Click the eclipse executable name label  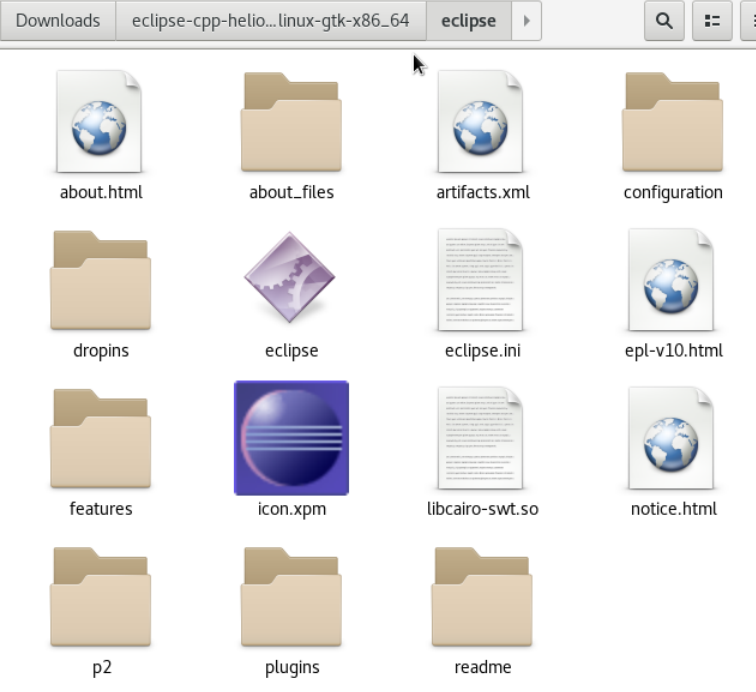pos(292,351)
